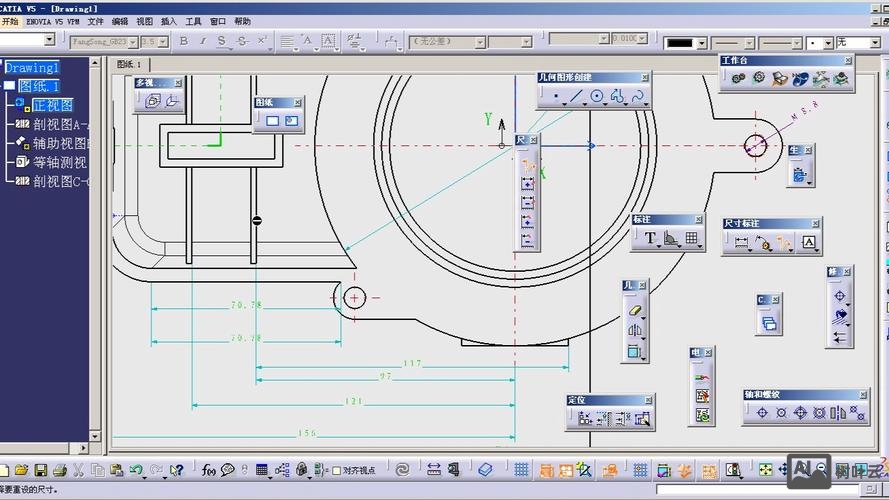The image size is (889, 500).
Task: Click the first icon in 轴和螺纹 toolbar
Action: [x=762, y=412]
